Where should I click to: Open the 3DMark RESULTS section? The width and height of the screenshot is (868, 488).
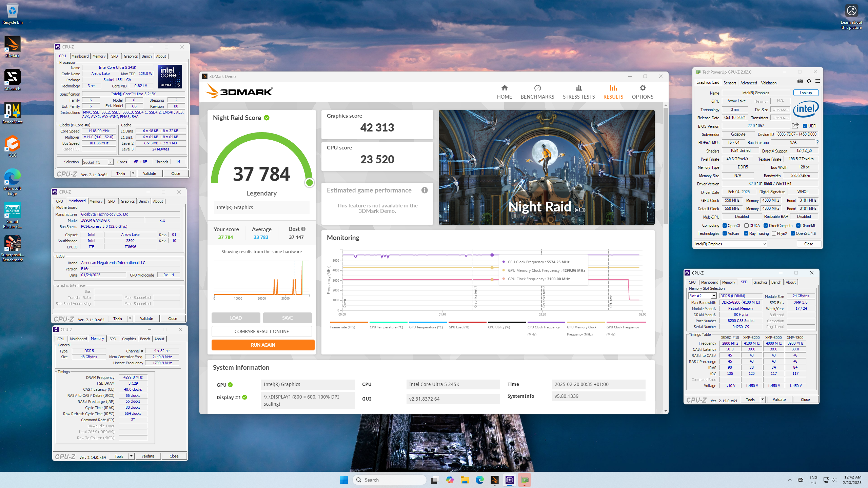coord(613,92)
